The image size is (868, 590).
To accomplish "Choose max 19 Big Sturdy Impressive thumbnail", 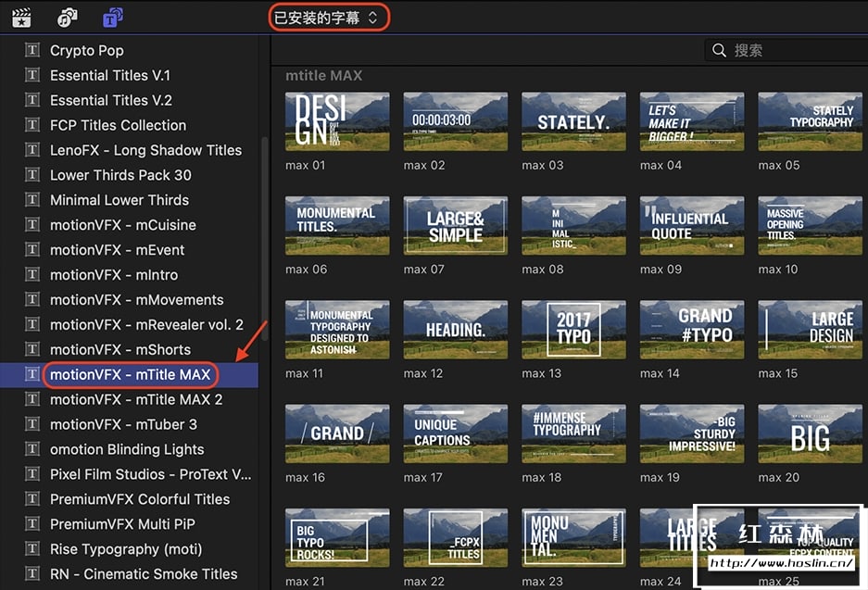I will [692, 433].
